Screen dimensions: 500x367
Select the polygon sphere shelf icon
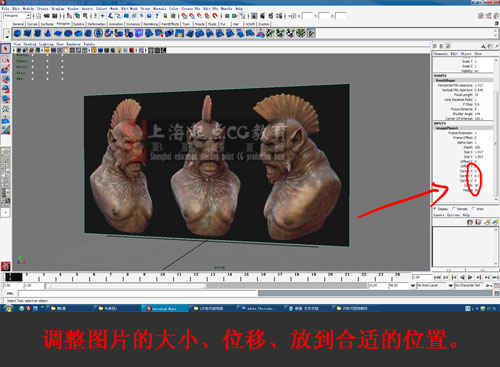click(x=18, y=33)
